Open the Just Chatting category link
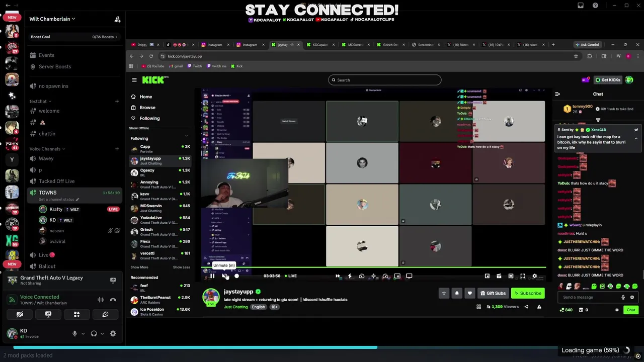The height and width of the screenshot is (362, 644). (x=235, y=307)
